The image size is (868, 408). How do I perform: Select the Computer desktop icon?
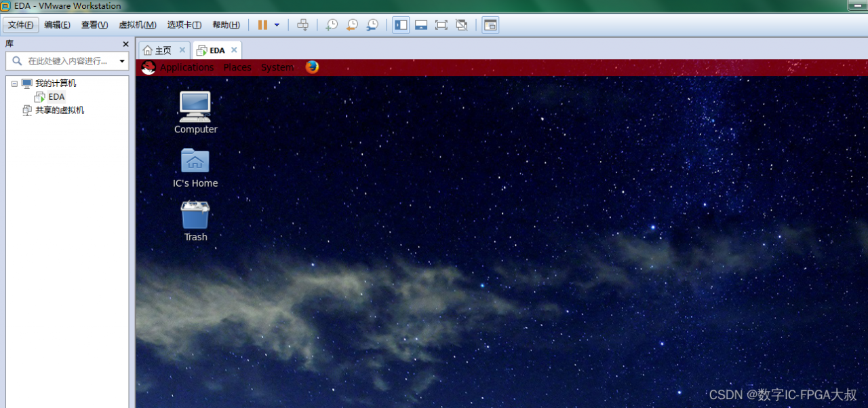tap(195, 113)
